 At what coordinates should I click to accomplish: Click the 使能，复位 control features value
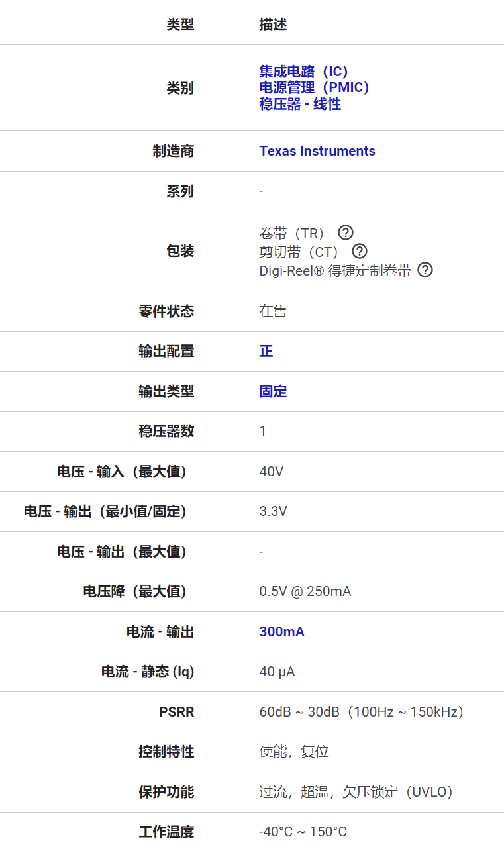[294, 752]
